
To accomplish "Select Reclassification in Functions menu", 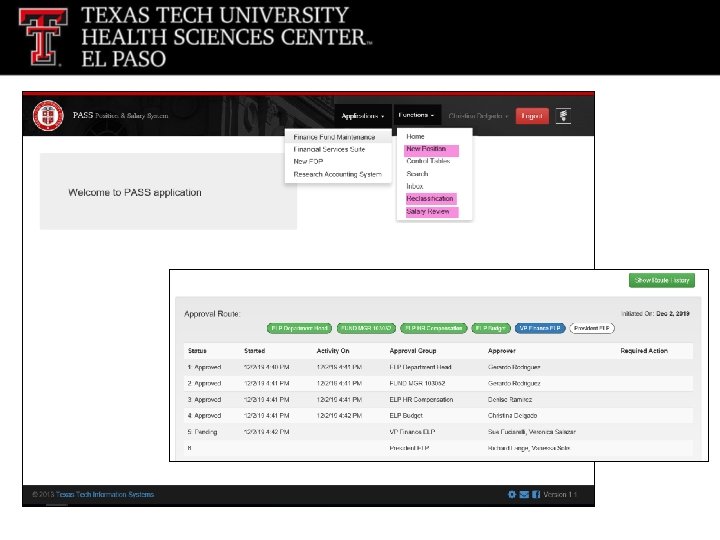I will point(431,199).
